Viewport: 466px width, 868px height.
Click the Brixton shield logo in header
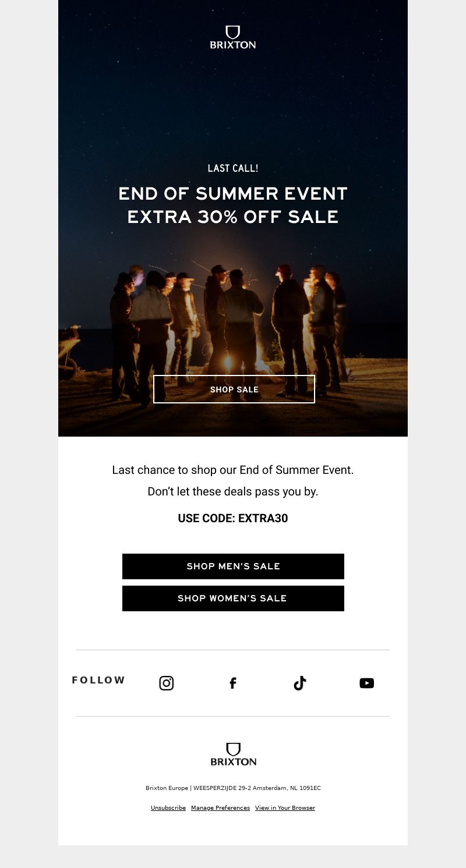pos(233,37)
